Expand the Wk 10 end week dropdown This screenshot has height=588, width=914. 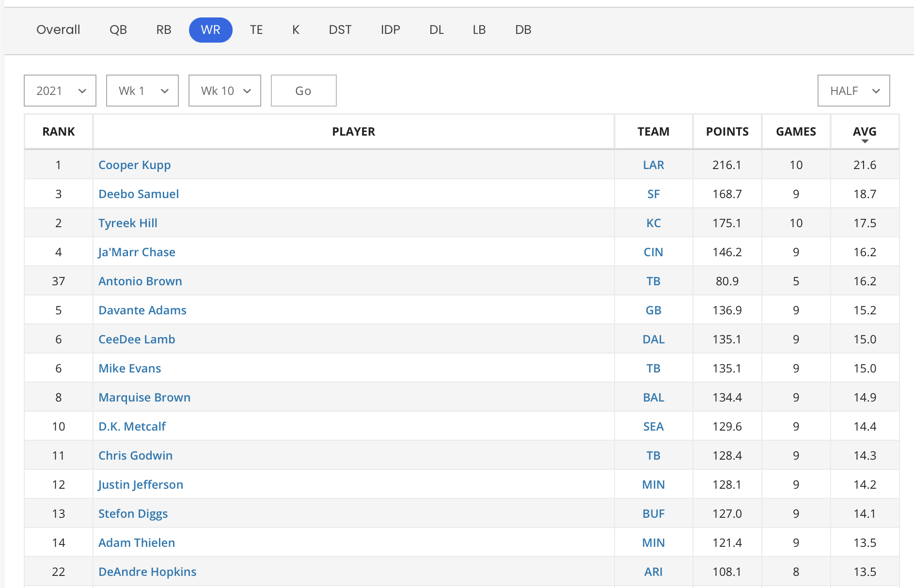(225, 91)
